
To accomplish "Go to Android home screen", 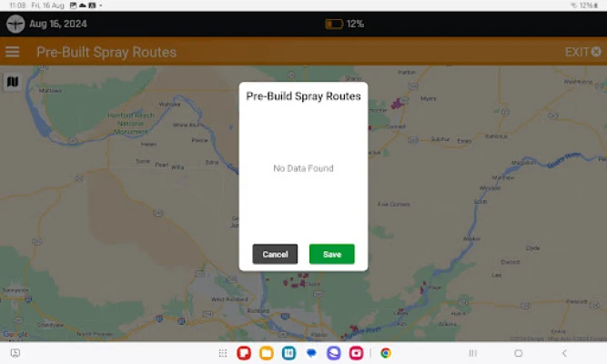I will pos(519,353).
